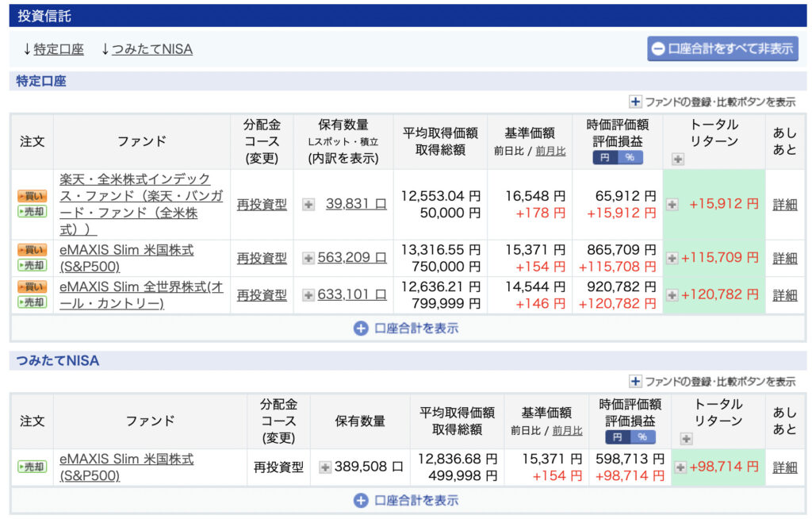This screenshot has height=519, width=812.
Task: Click 売却 for eMAXIS Slim 全世界株式(オール・カントリー)
Action: click(32, 302)
